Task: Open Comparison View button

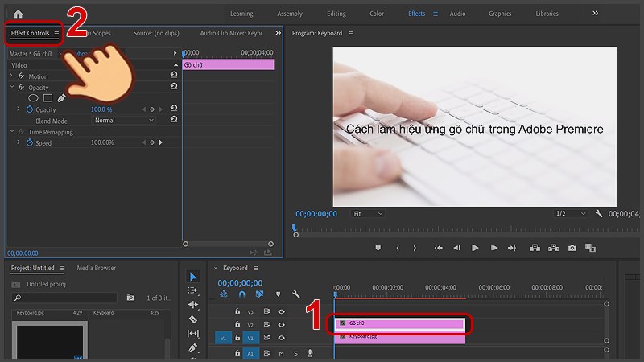Action: tap(590, 248)
